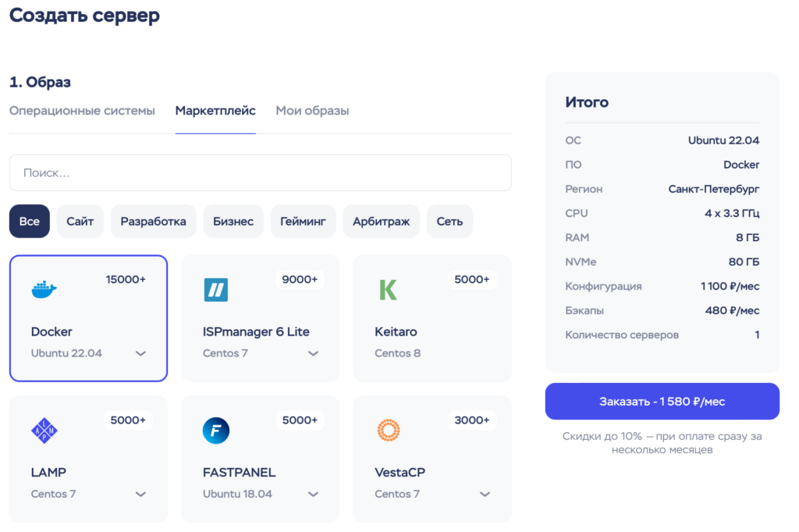The height and width of the screenshot is (532, 799).
Task: Expand the ISPmanager 6 Lite OS chevron
Action: pyautogui.click(x=313, y=353)
